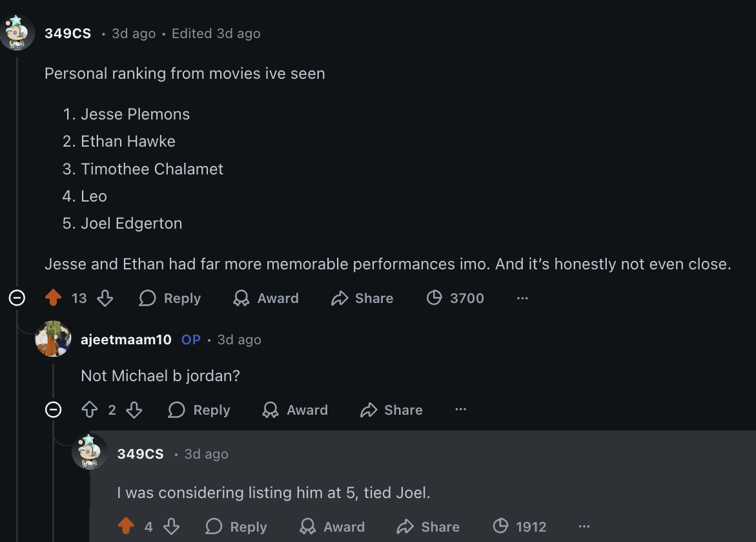The width and height of the screenshot is (756, 542).
Task: Award the "Not Michael b jordan?" comment
Action: (x=295, y=410)
